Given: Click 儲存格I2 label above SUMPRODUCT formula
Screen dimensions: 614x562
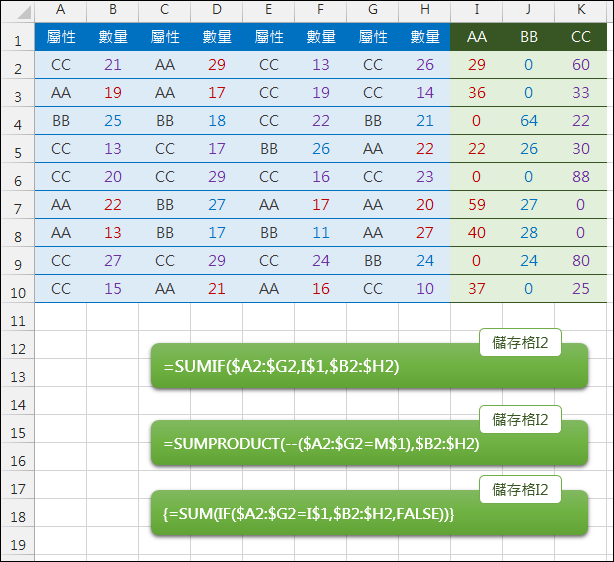Looking at the screenshot, I should pyautogui.click(x=520, y=419).
